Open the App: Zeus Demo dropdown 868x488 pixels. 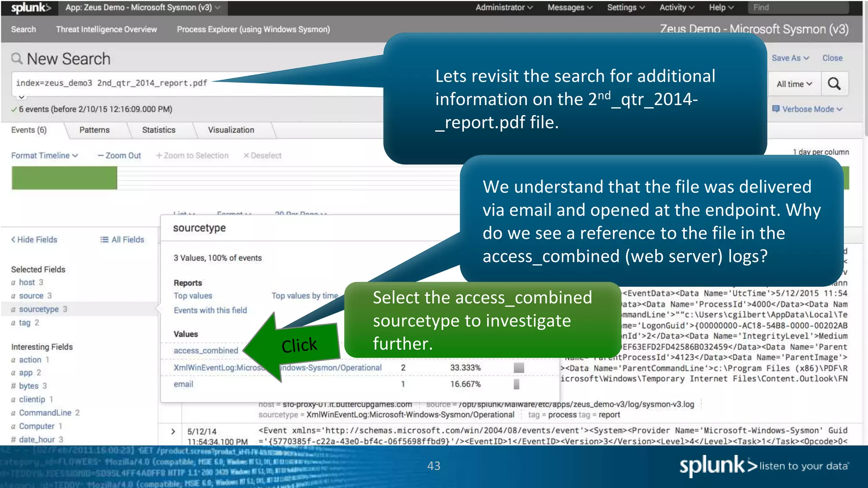[x=143, y=8]
